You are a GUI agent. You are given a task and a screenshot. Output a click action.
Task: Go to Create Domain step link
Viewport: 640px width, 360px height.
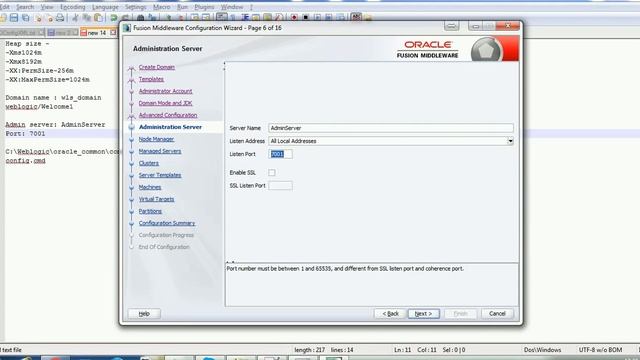tap(157, 67)
